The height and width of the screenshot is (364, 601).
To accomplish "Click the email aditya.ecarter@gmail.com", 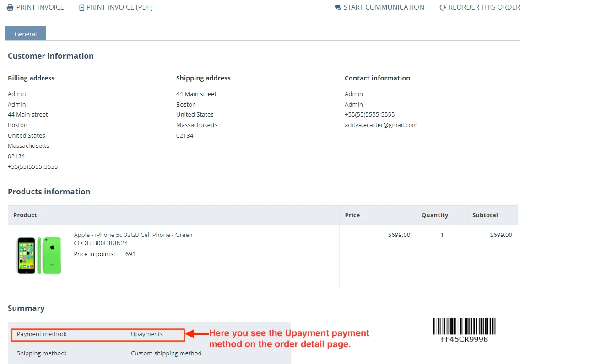I will pyautogui.click(x=381, y=125).
